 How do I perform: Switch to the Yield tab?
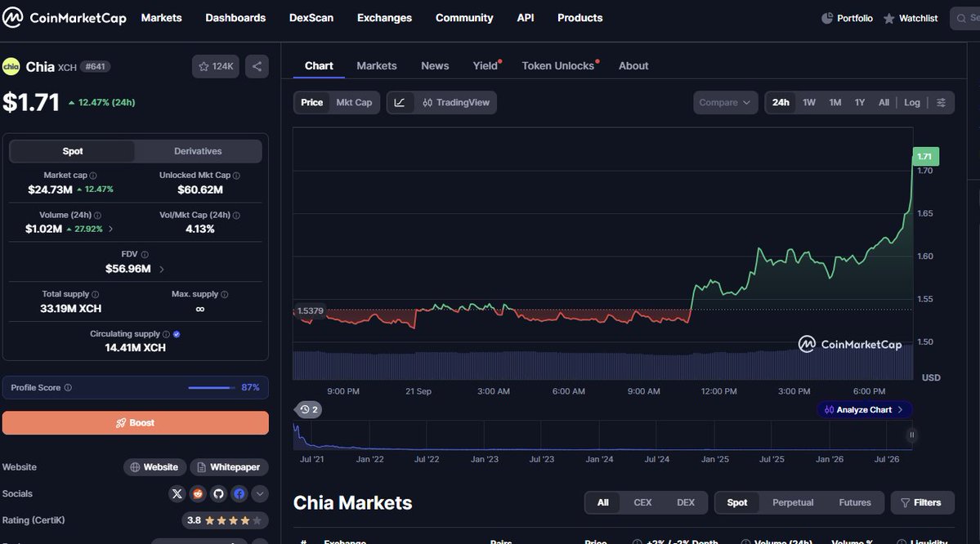[x=486, y=65]
